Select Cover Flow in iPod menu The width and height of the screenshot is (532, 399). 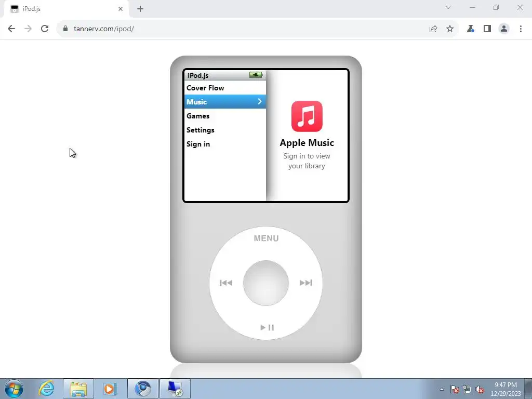pos(225,88)
